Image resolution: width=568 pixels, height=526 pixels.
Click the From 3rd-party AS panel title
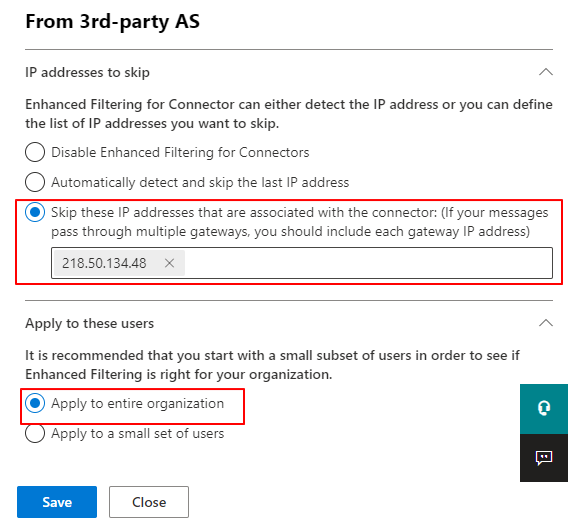[x=113, y=21]
